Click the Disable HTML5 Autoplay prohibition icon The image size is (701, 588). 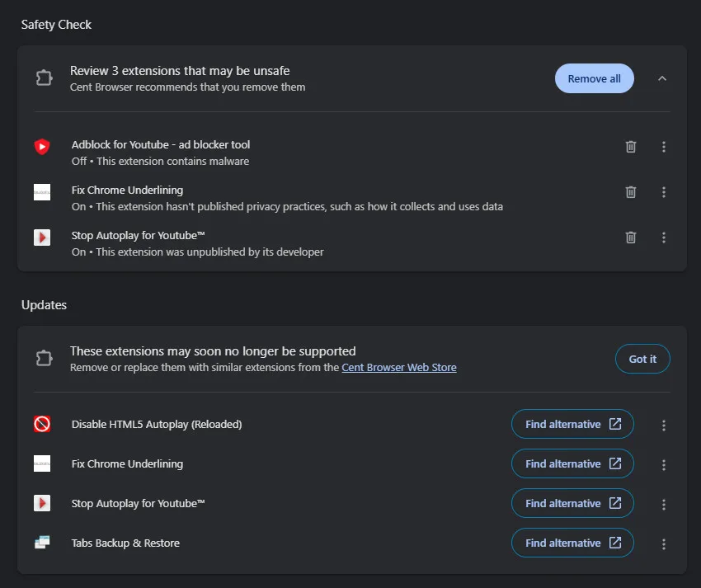point(42,424)
